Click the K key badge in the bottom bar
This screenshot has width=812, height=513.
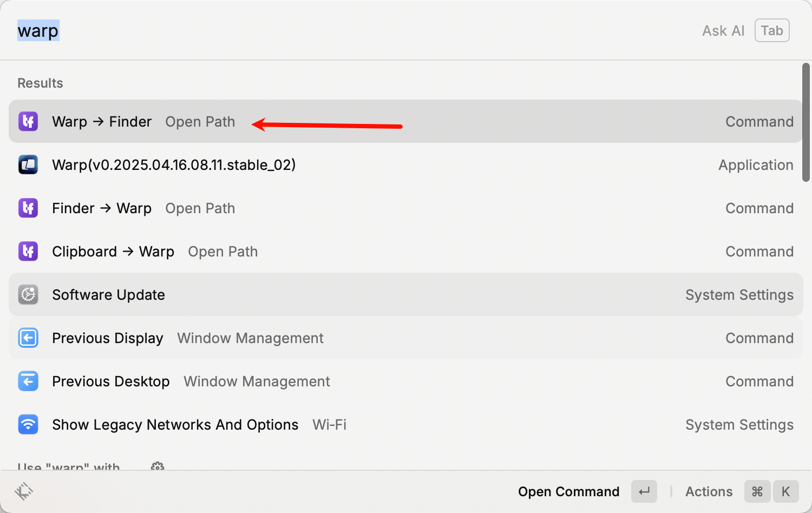click(x=785, y=491)
